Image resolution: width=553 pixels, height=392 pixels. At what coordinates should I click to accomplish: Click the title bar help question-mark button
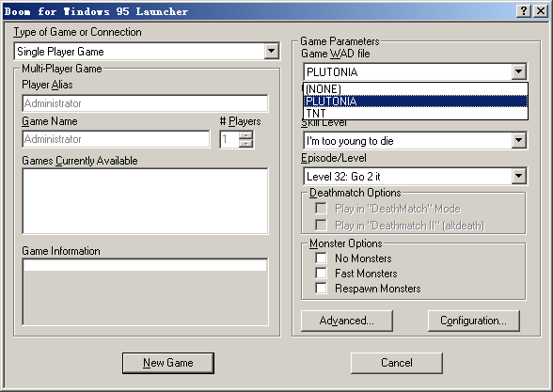[x=524, y=11]
